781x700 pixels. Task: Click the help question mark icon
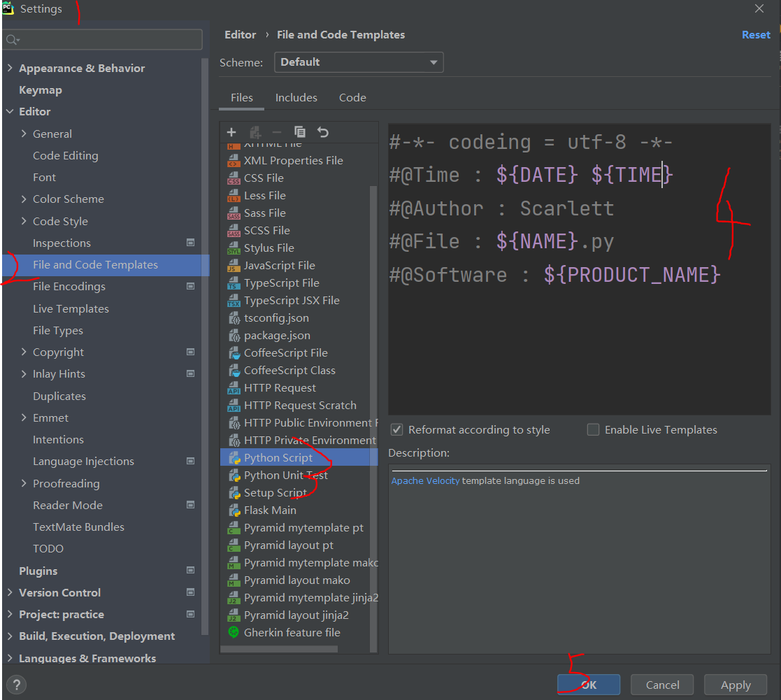click(x=17, y=685)
